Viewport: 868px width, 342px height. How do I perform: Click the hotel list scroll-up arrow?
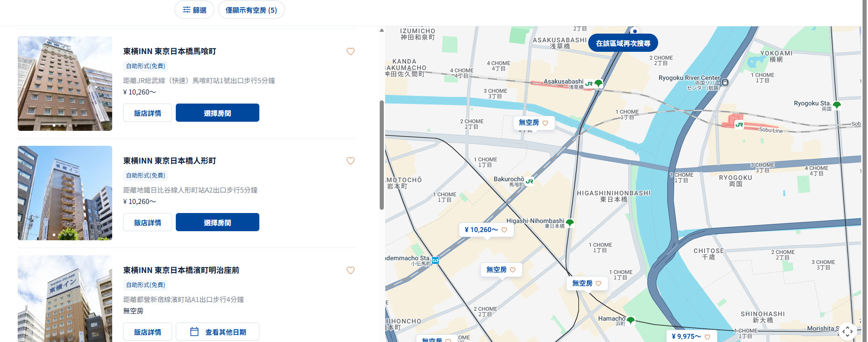[x=382, y=30]
